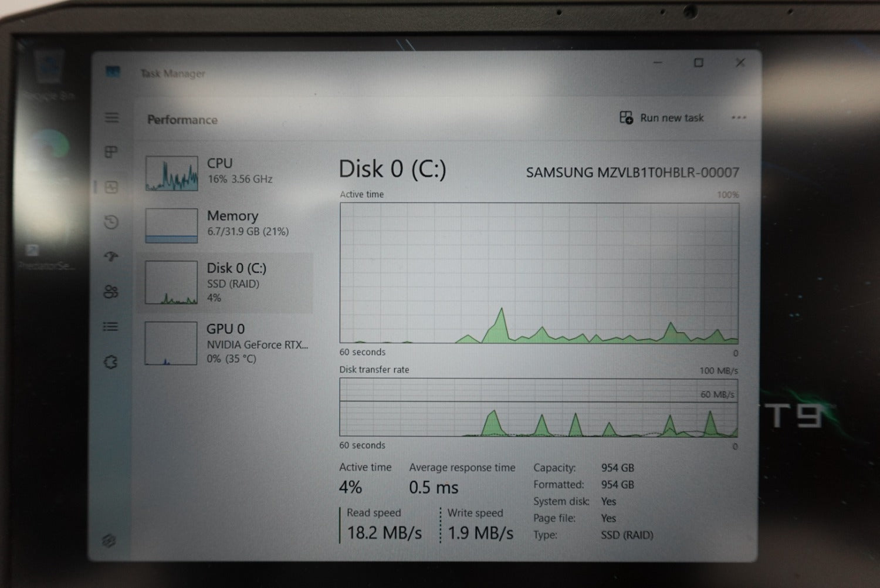The image size is (880, 588).
Task: Open the Services page puzzle icon
Action: point(111,362)
